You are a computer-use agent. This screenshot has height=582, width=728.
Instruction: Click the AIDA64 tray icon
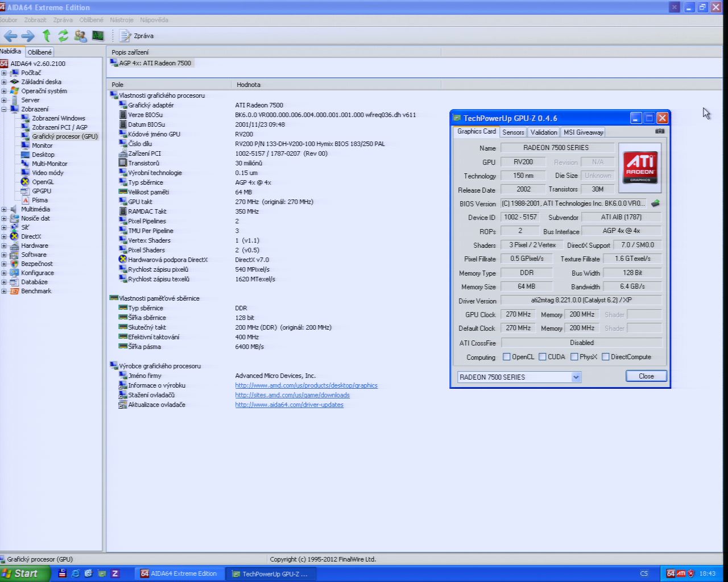point(671,573)
